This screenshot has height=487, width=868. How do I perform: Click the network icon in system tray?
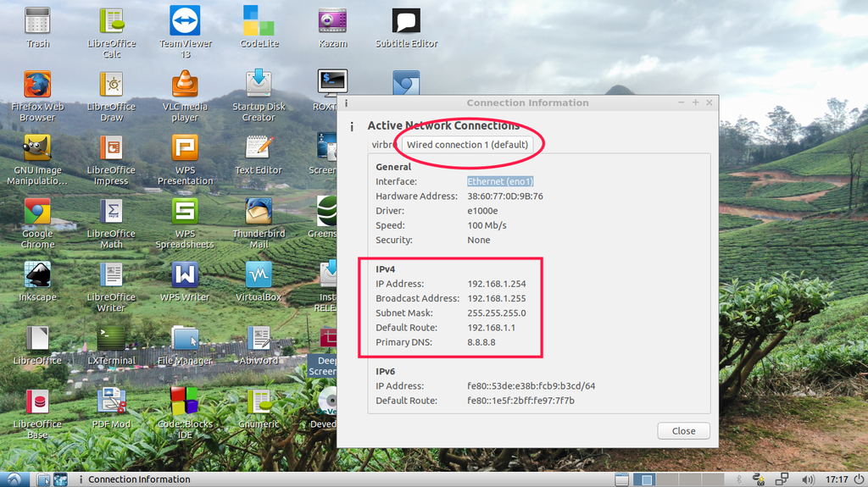(782, 479)
